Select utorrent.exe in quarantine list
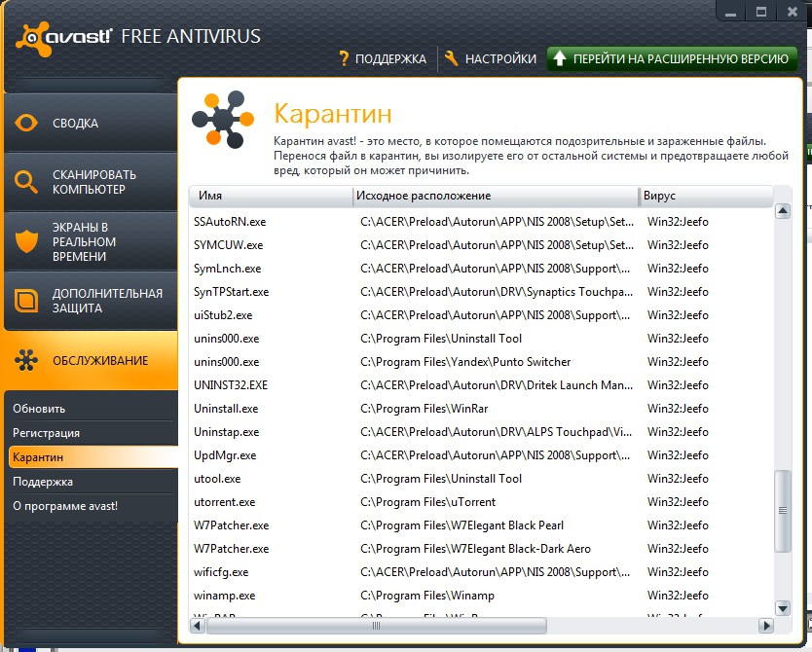This screenshot has width=812, height=652. [x=225, y=502]
